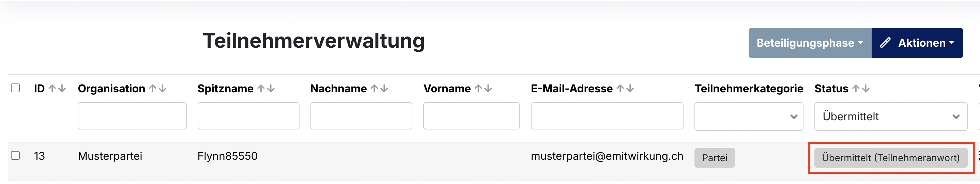Select the checkbox for row ID 13
Image resolution: width=980 pixels, height=184 pixels.
tap(16, 155)
